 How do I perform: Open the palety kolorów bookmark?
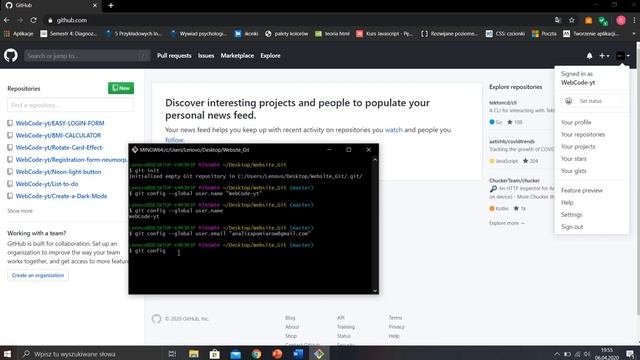[x=286, y=34]
